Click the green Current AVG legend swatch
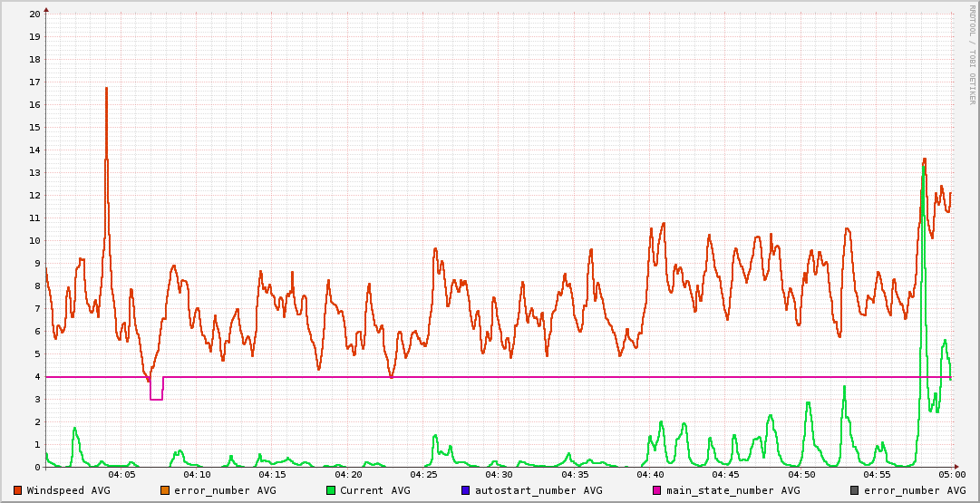The width and height of the screenshot is (980, 503). [x=331, y=490]
